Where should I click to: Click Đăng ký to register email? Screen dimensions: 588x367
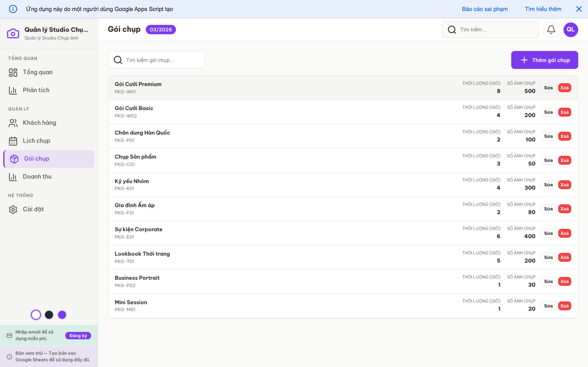pos(78,335)
